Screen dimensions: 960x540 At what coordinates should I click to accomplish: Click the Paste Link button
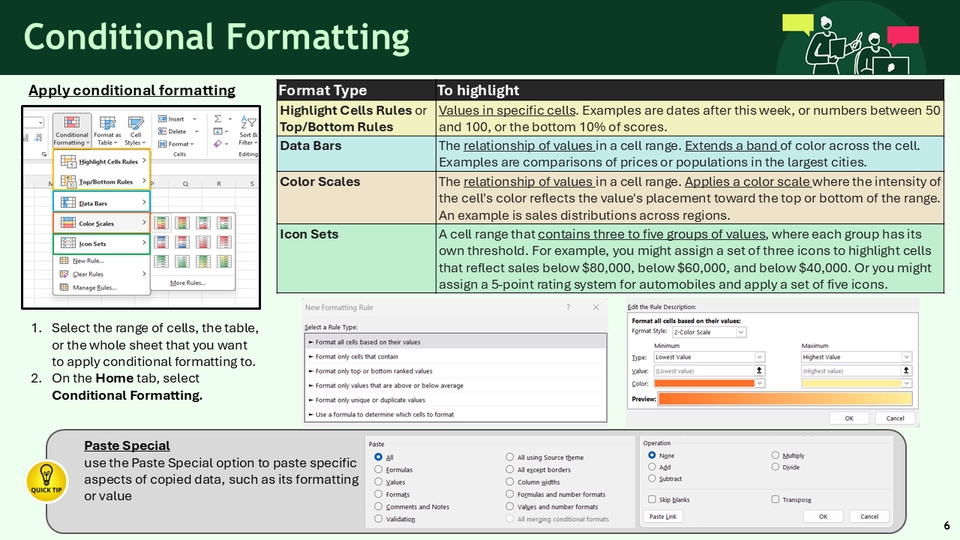663,516
